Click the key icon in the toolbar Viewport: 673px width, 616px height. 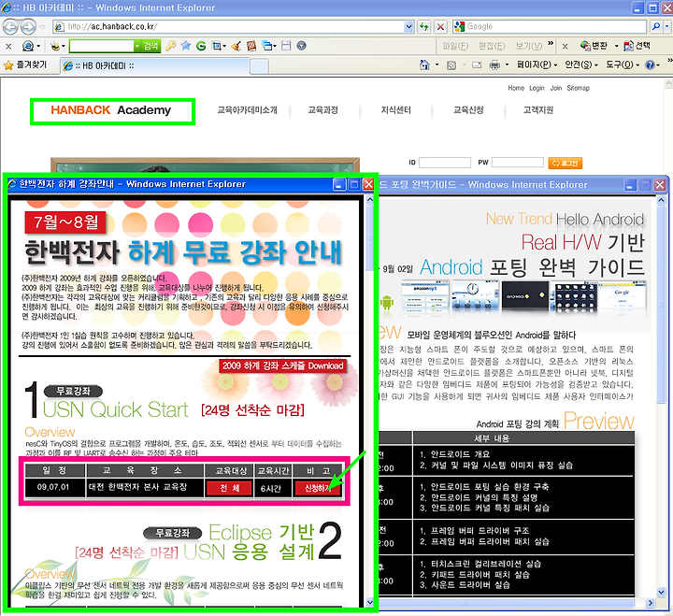point(170,46)
